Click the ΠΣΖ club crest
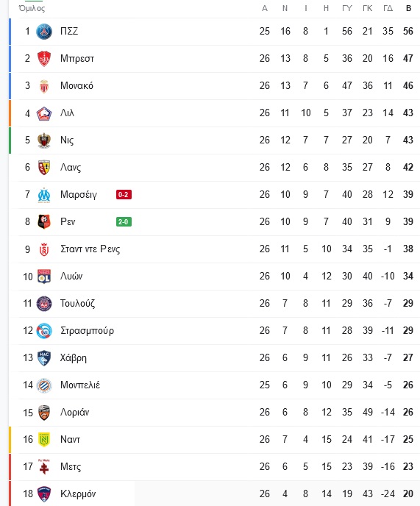 coord(44,32)
